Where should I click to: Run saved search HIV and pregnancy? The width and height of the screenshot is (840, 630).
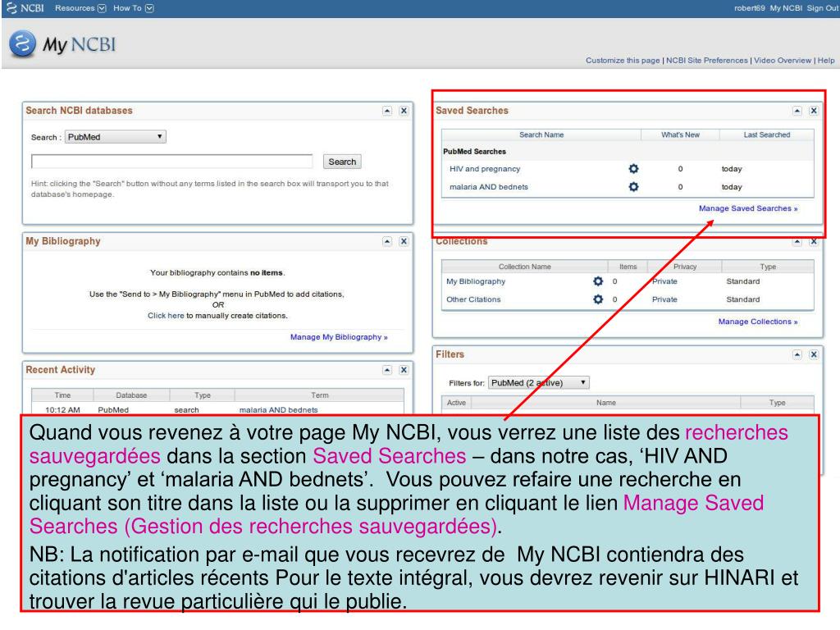[x=485, y=169]
